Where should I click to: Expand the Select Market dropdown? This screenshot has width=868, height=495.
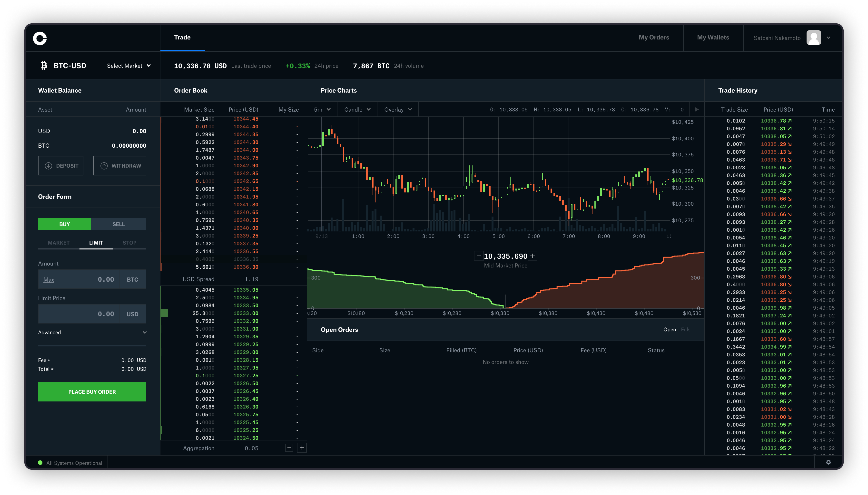point(128,66)
